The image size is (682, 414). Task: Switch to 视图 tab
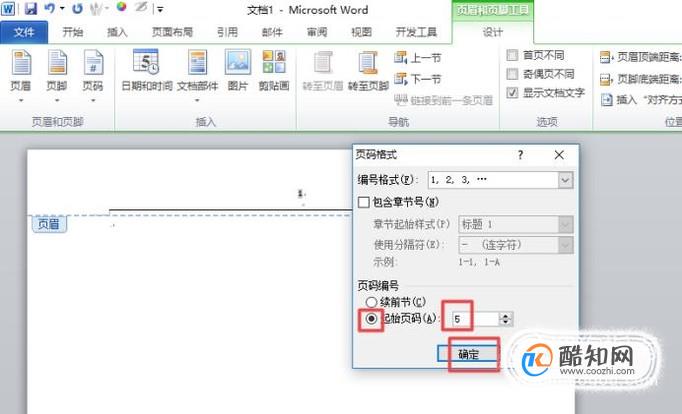(361, 32)
